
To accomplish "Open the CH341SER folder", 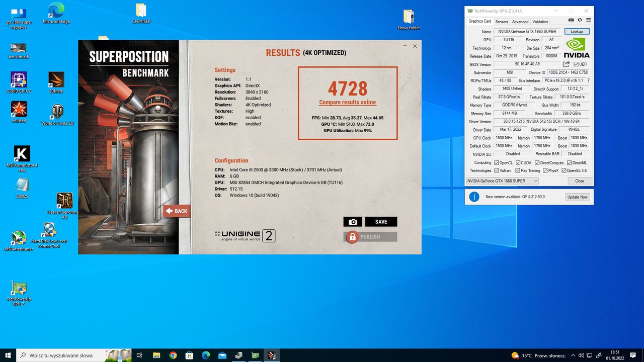I will point(141,14).
